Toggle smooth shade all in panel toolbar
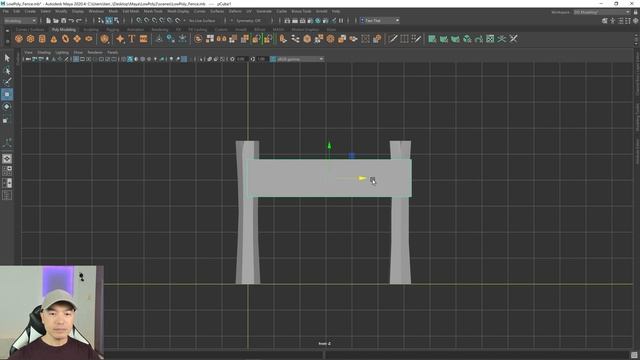Viewport: 640px width, 360px height. pos(130,59)
